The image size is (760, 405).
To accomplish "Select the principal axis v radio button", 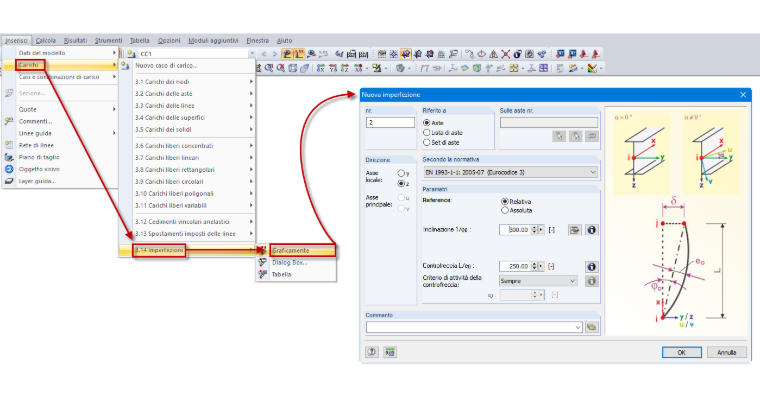I will coord(401,209).
